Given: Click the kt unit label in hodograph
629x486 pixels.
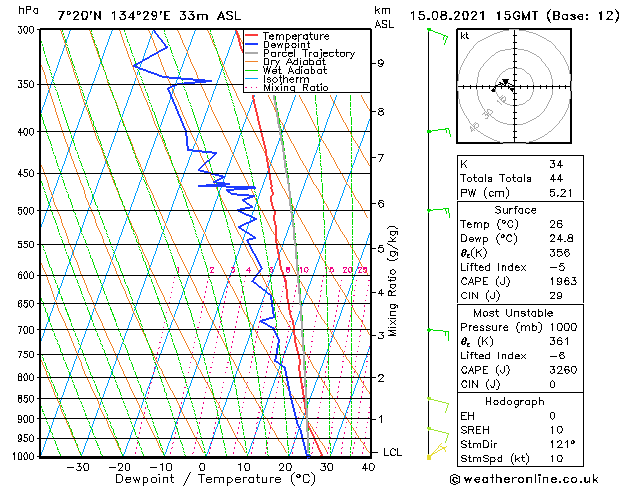Looking at the screenshot, I should 465,36.
